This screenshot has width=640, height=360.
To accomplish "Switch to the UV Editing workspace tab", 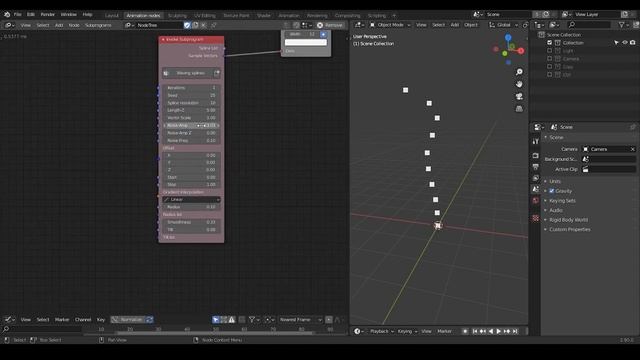I will 205,16.
